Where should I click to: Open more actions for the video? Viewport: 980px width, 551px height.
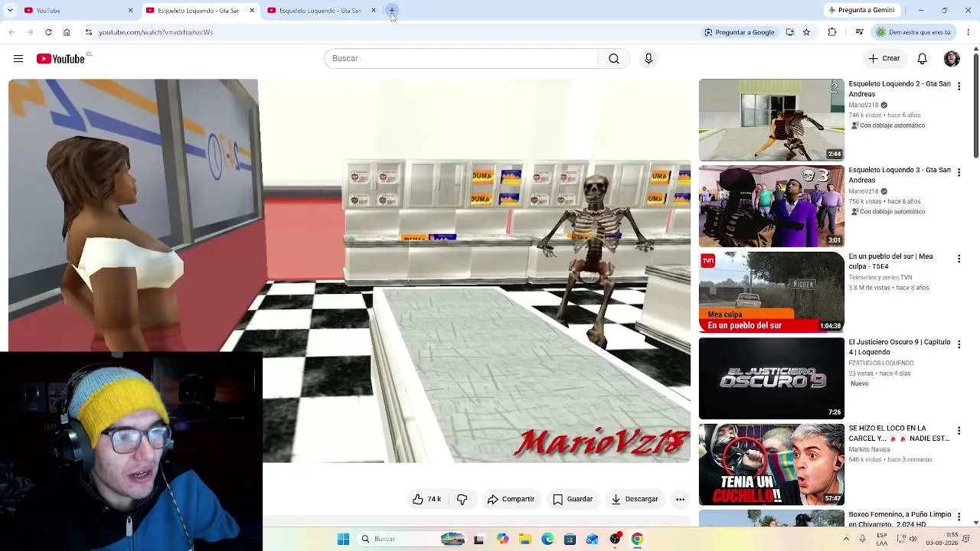[680, 499]
